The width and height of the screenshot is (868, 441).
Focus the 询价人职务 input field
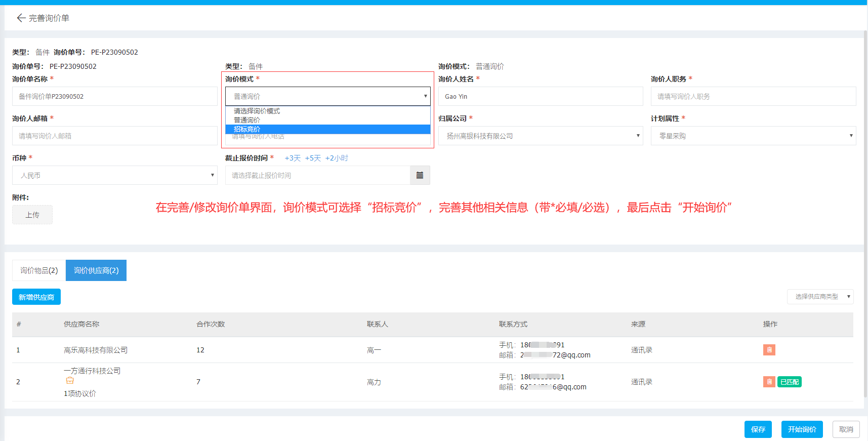click(x=753, y=96)
